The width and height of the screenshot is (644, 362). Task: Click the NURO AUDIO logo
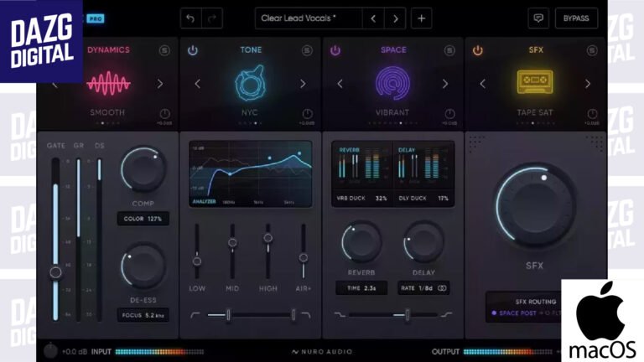[x=322, y=352]
